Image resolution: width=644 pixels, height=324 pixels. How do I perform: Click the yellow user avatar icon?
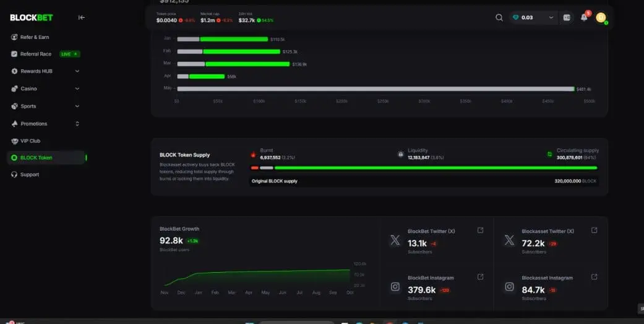(601, 18)
